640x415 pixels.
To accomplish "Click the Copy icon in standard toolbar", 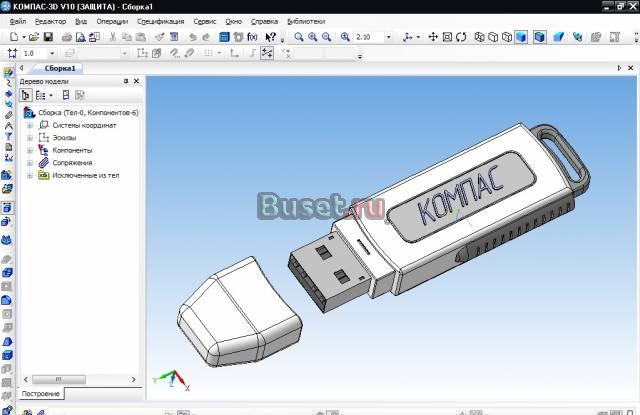I will tap(127, 37).
